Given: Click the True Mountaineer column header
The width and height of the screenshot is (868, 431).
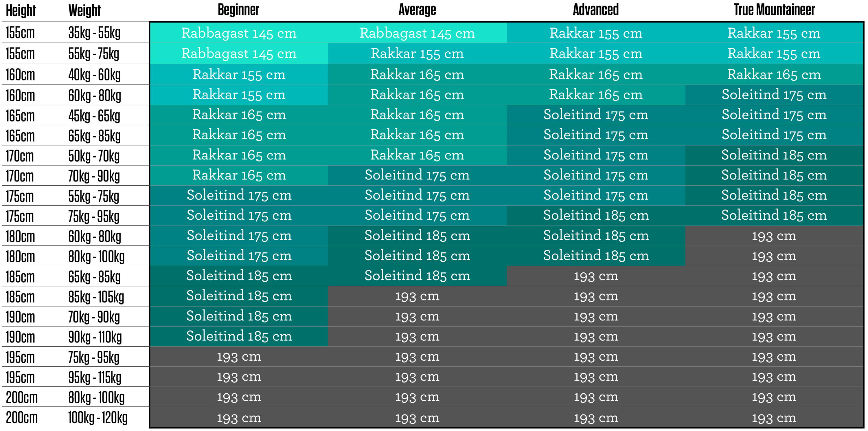Looking at the screenshot, I should 774,10.
